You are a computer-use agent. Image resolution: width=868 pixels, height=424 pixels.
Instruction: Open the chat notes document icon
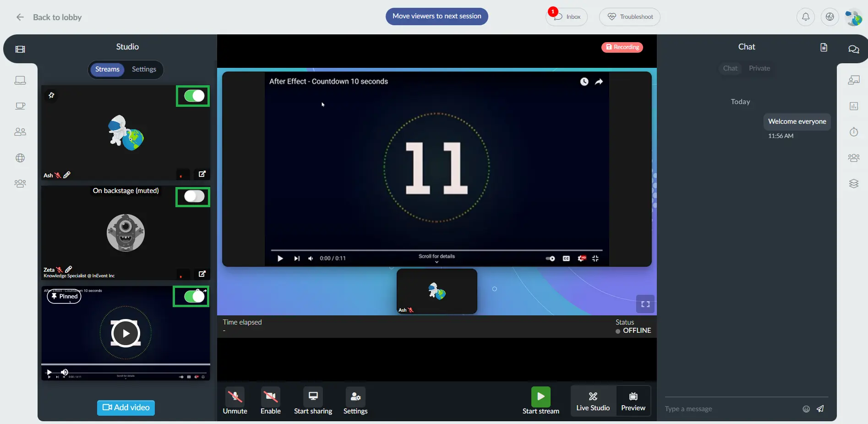coord(824,47)
